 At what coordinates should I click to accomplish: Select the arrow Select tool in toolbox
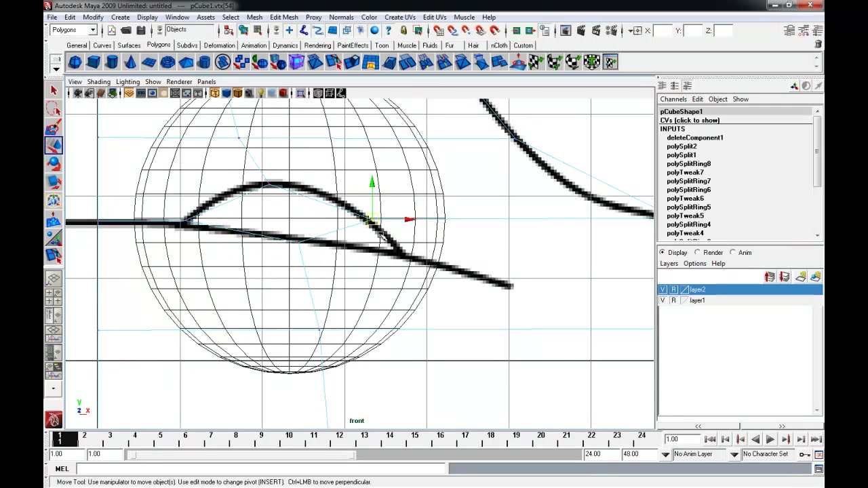tap(54, 90)
